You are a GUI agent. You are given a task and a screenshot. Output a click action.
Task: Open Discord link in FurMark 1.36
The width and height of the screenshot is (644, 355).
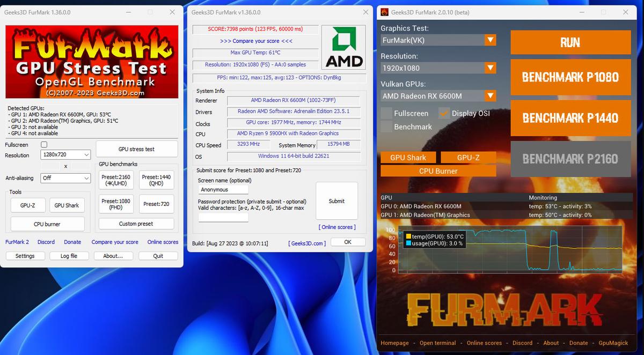click(x=46, y=242)
